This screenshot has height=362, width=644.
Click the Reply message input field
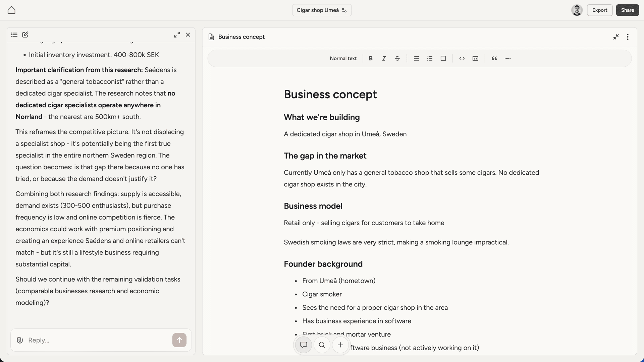94,340
